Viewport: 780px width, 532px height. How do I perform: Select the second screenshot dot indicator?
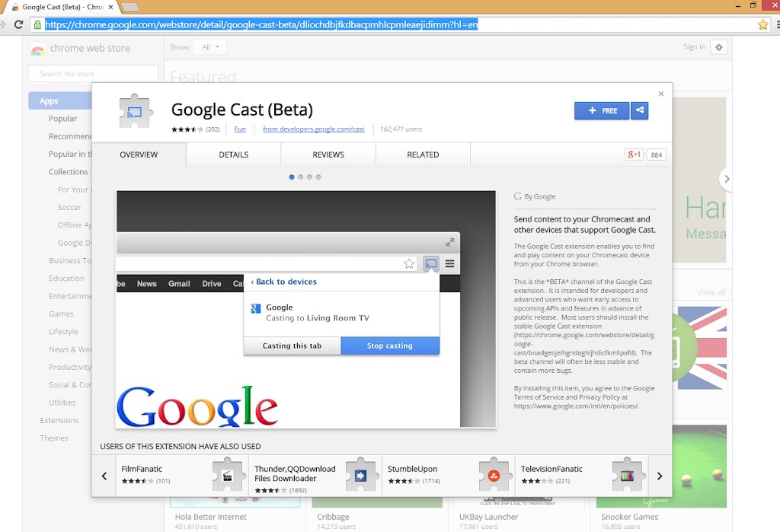300,177
